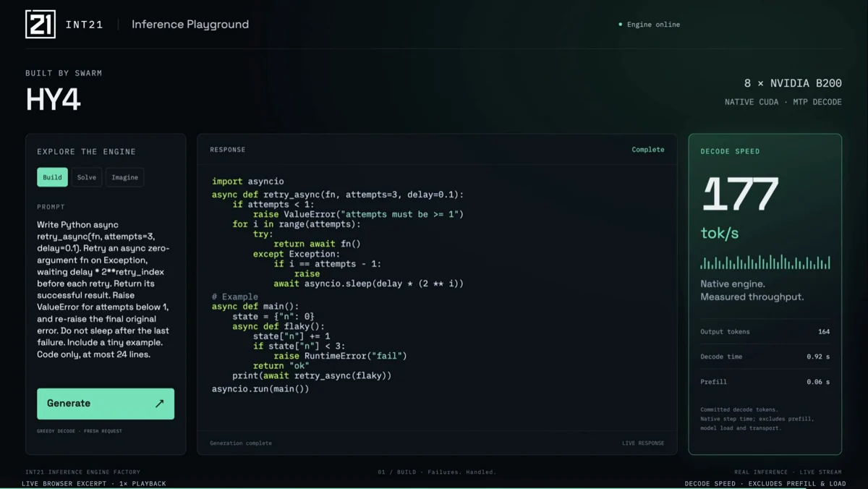Click the raise RuntimeError("fail") line
868x489 pixels.
coord(340,356)
